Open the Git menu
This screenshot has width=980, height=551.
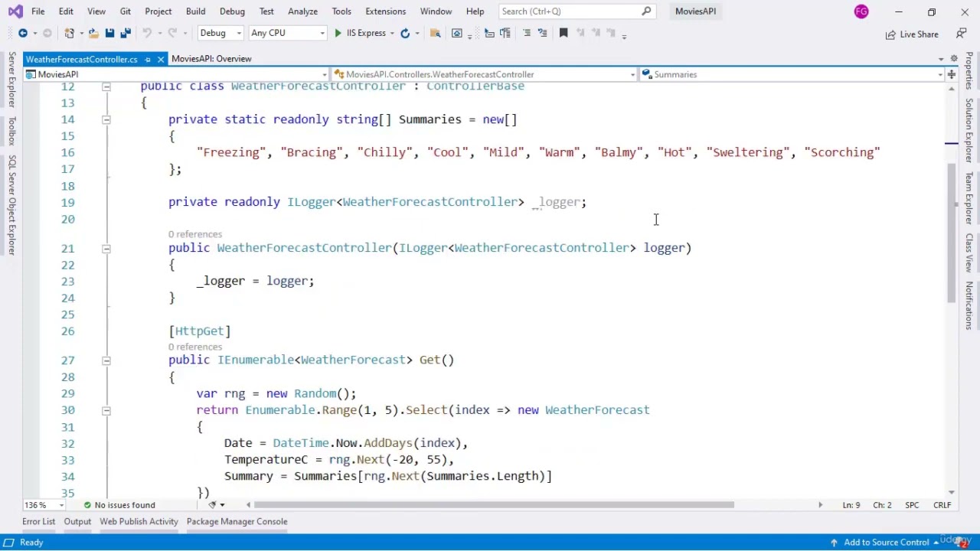[126, 11]
